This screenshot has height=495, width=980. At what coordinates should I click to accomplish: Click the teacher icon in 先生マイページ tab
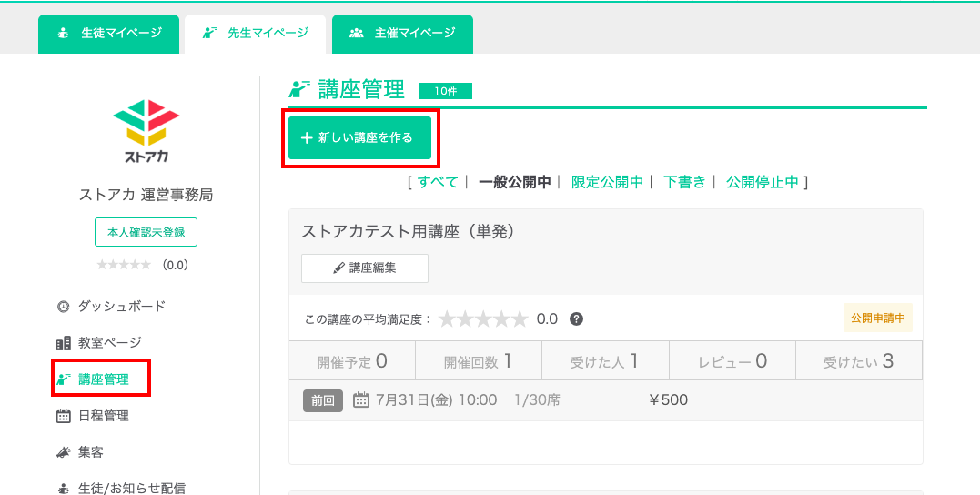pos(210,33)
